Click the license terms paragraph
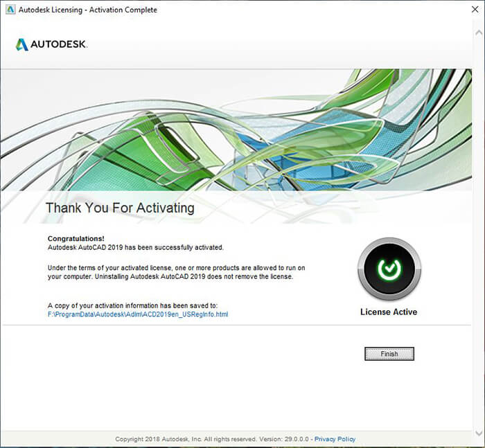Viewport: 485px width, 448px height. [176, 272]
